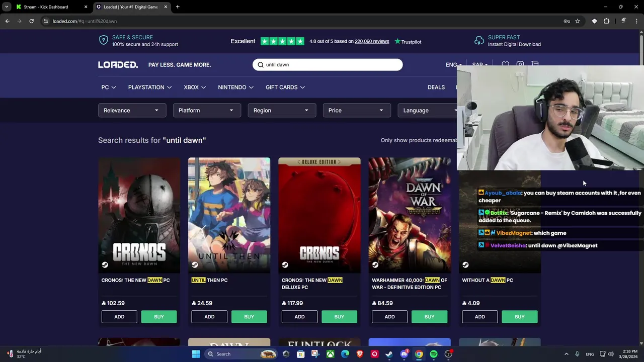Open the Deals page
The height and width of the screenshot is (362, 644).
[436, 87]
